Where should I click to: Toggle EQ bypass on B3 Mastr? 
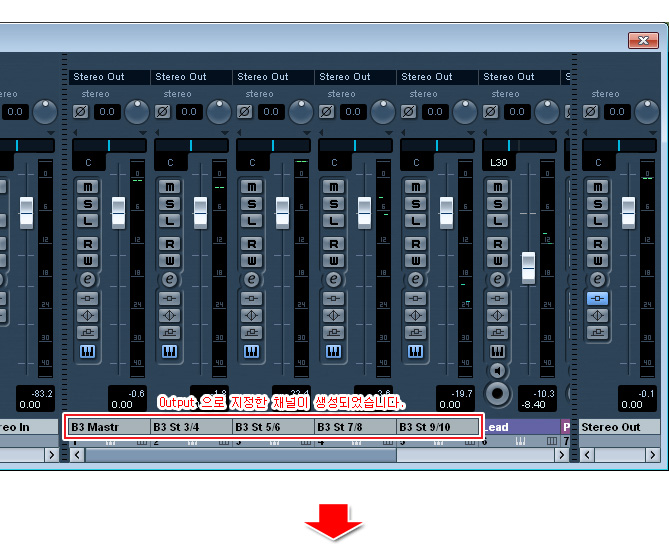click(x=87, y=315)
